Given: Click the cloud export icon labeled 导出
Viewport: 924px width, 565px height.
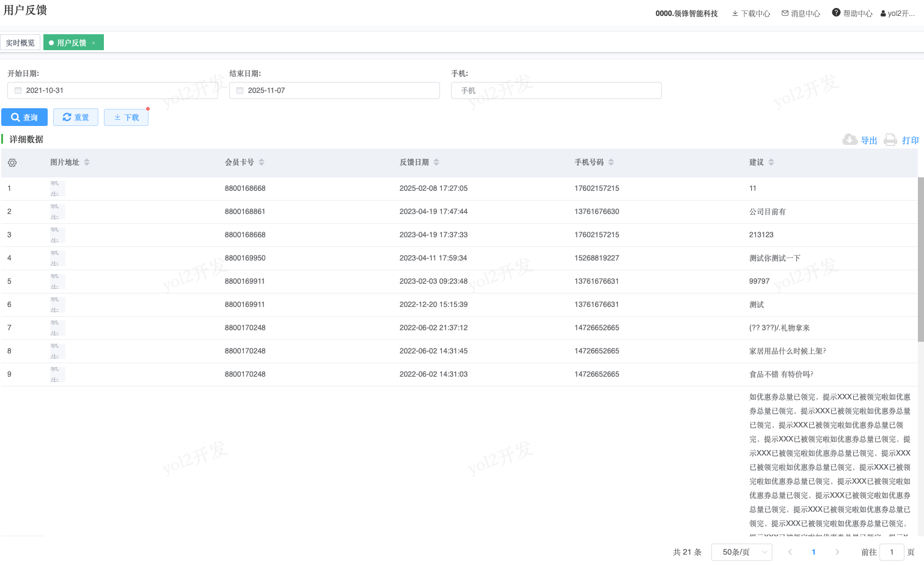Looking at the screenshot, I should click(849, 140).
